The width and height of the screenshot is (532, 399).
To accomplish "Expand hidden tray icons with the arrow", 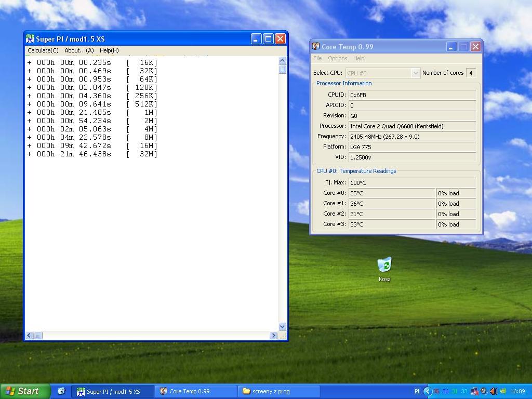I will 427,391.
